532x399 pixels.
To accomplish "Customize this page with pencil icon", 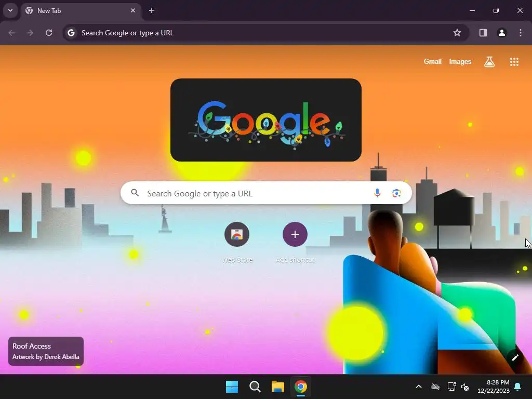I will (515, 357).
